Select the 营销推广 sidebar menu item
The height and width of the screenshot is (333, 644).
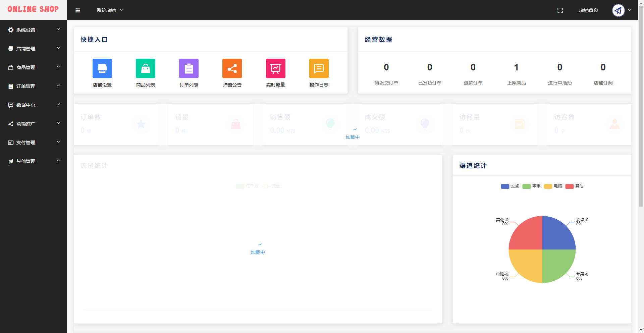[x=34, y=124]
